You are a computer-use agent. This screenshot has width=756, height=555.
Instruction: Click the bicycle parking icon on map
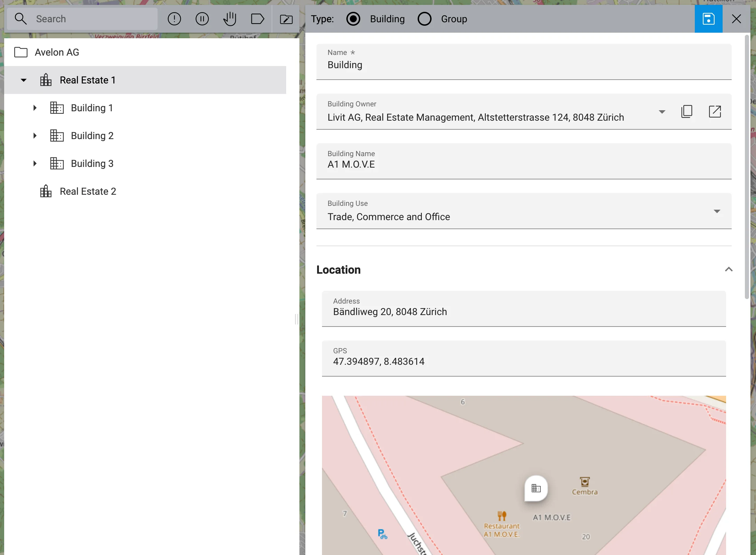click(383, 534)
